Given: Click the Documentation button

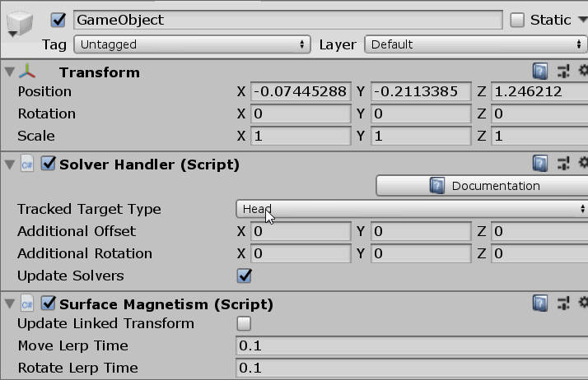Looking at the screenshot, I should click(481, 186).
